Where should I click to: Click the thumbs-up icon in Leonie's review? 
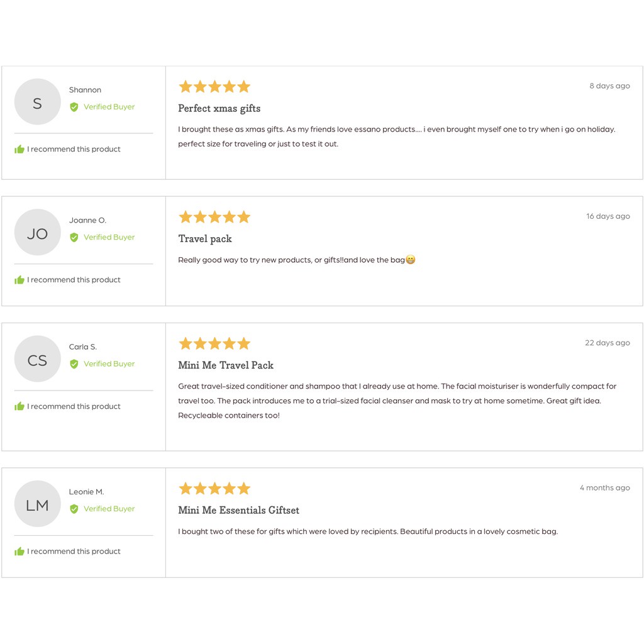[19, 552]
